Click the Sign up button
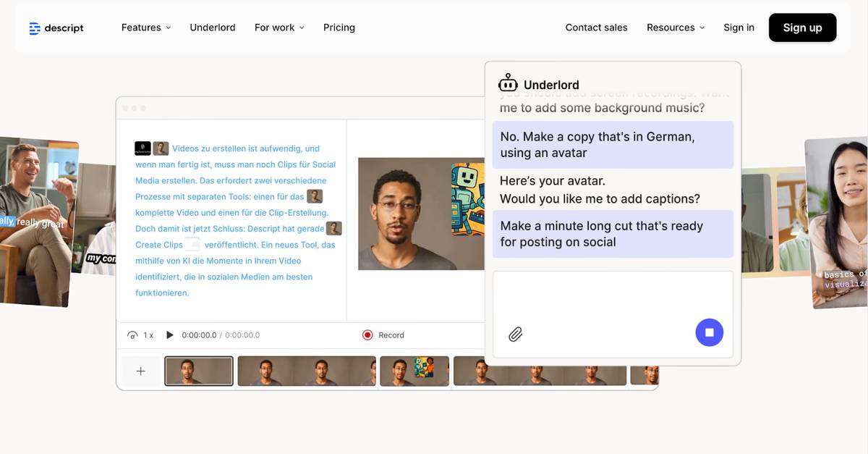Viewport: 868px width, 454px height. (x=802, y=28)
